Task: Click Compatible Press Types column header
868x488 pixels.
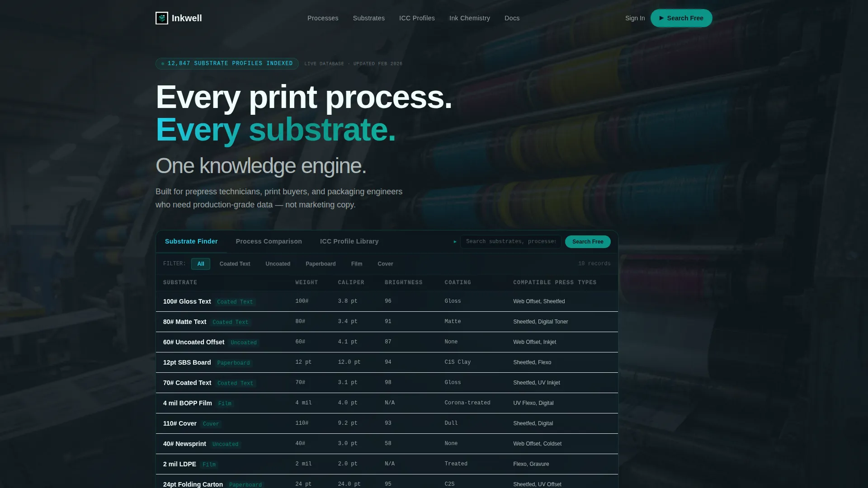Action: [555, 283]
